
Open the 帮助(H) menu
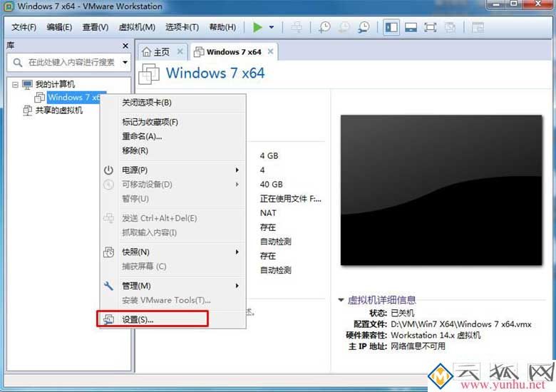[x=222, y=27]
